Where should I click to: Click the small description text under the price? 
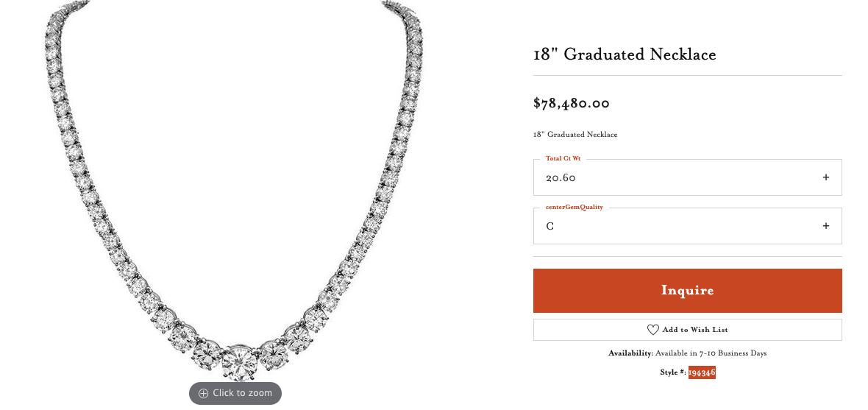575,135
